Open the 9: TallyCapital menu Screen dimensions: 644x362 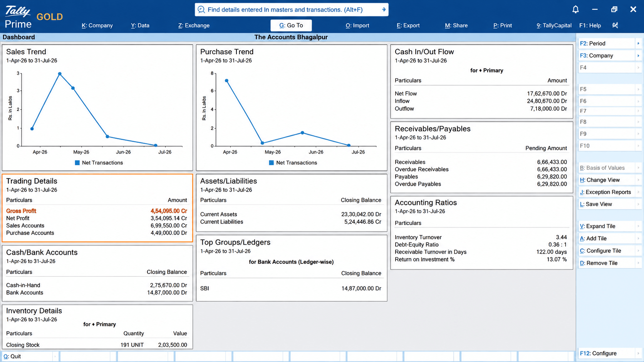[554, 25]
